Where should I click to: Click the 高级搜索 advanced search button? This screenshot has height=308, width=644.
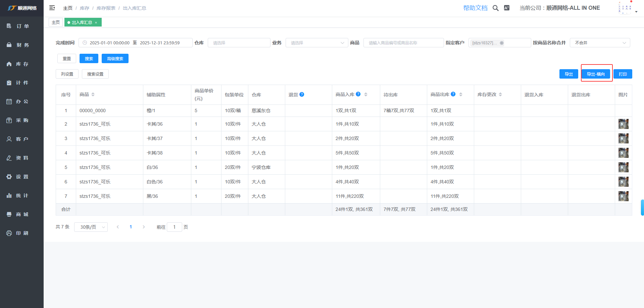coord(115,58)
